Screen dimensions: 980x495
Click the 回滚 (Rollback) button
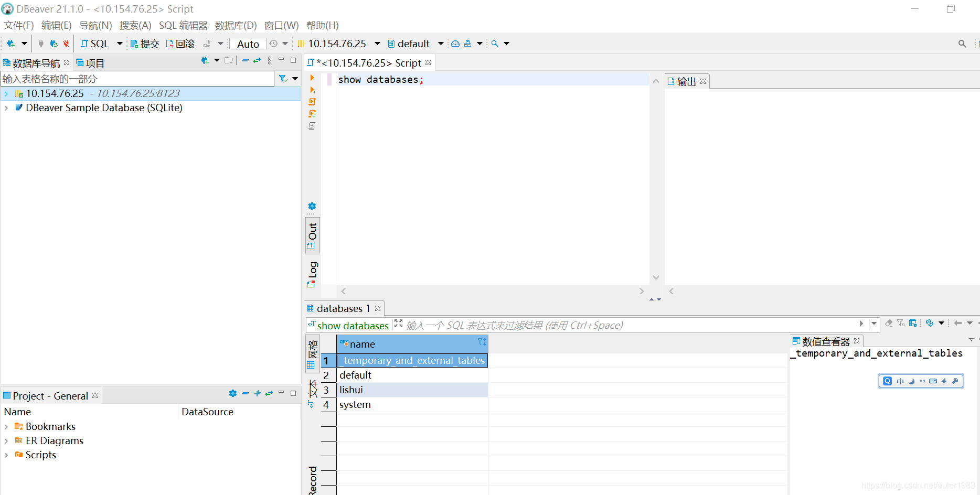[180, 44]
